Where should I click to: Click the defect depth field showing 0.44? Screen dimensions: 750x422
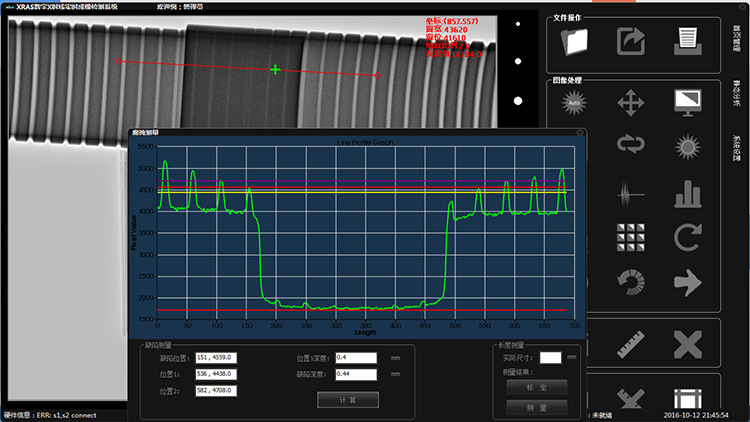(356, 374)
